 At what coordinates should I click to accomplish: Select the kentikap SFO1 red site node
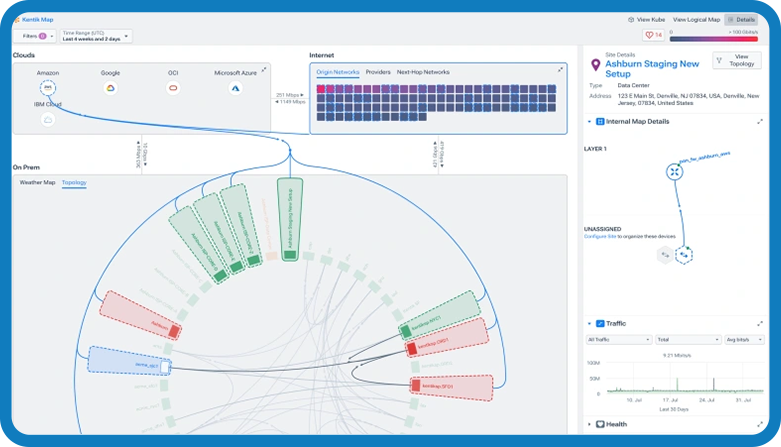click(451, 387)
